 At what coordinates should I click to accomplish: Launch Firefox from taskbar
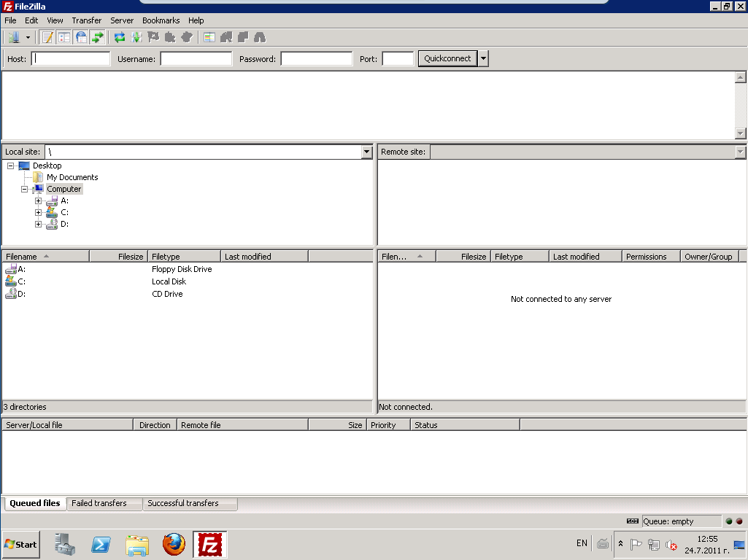coord(174,544)
